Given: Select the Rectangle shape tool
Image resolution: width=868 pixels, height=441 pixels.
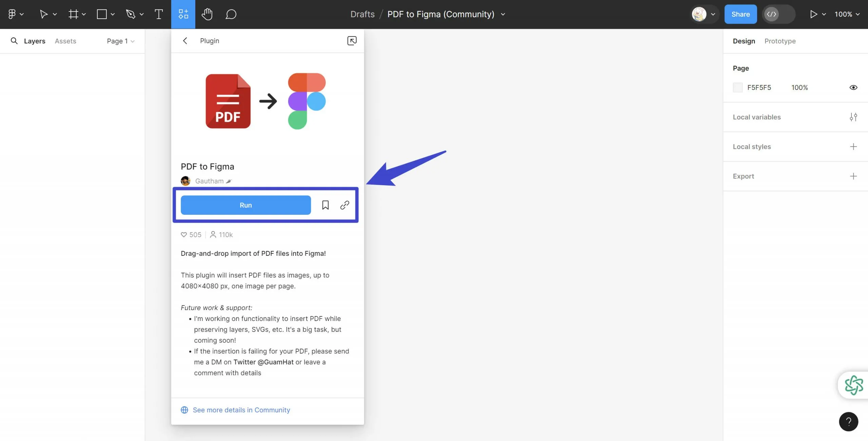Looking at the screenshot, I should click(x=101, y=14).
